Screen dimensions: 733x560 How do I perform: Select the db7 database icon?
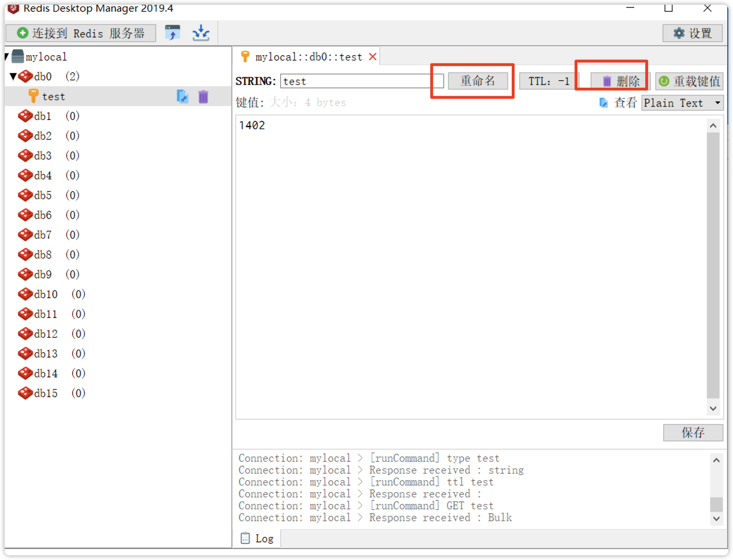click(x=25, y=235)
